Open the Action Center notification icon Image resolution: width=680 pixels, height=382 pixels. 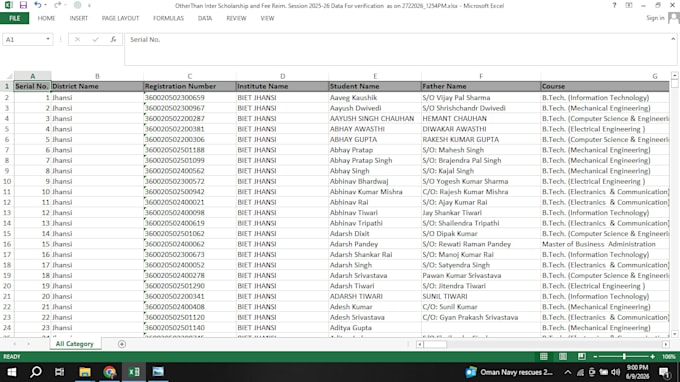tap(664, 372)
